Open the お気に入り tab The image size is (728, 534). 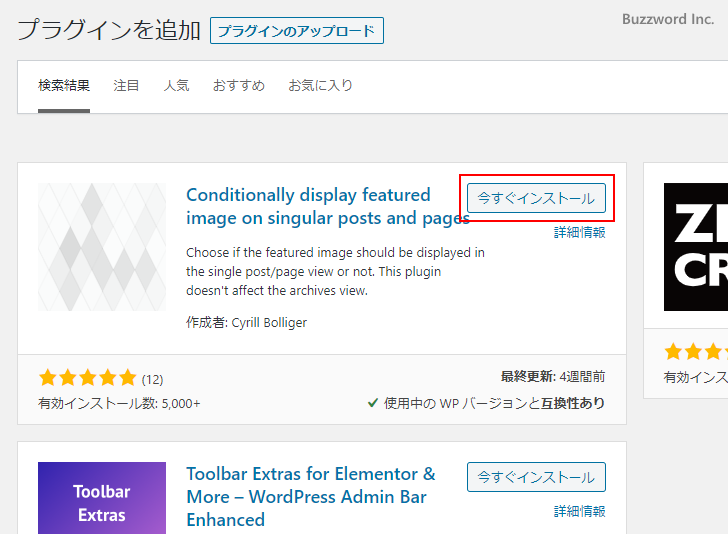tap(320, 86)
